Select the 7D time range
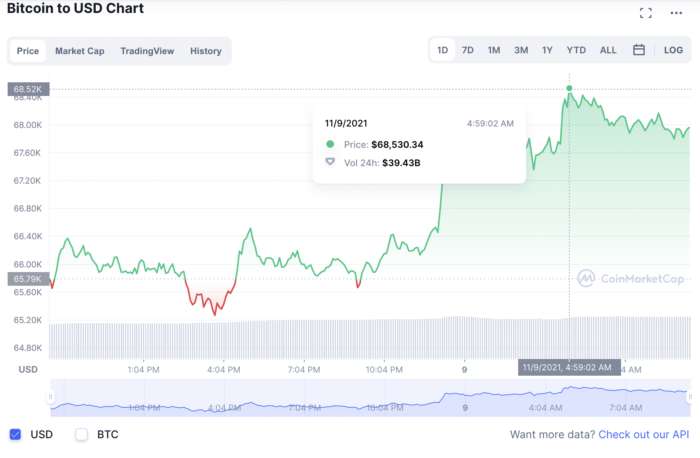700x458 pixels. (x=467, y=50)
